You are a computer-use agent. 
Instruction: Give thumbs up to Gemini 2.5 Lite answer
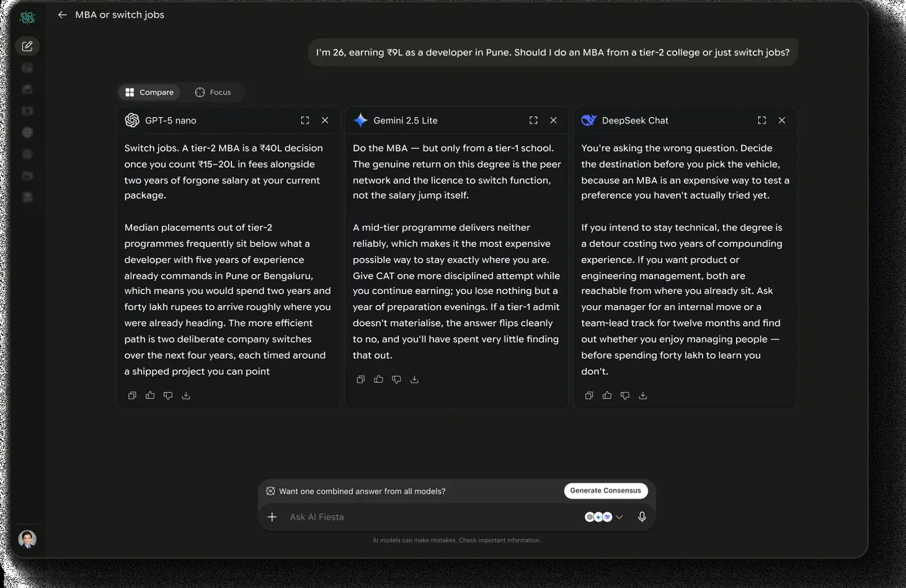click(x=378, y=380)
